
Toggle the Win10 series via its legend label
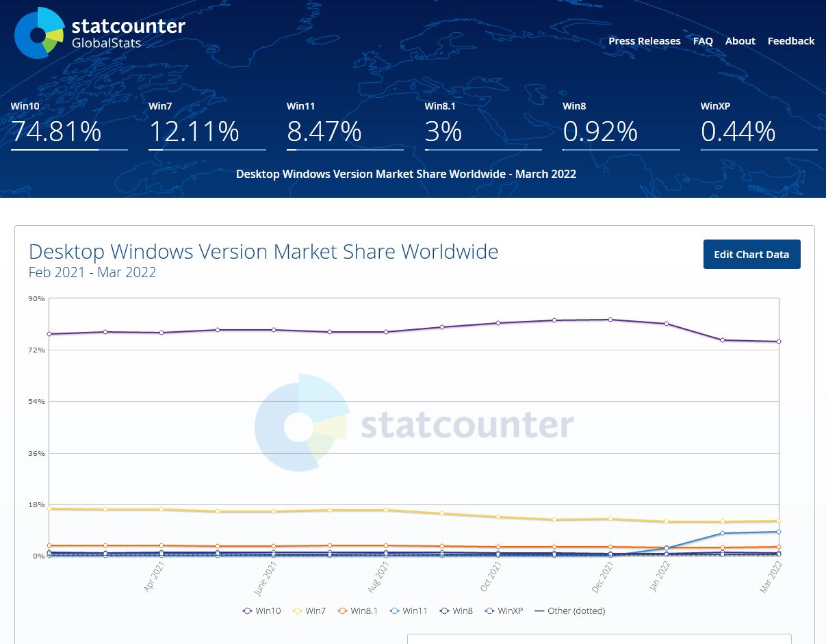(x=268, y=610)
